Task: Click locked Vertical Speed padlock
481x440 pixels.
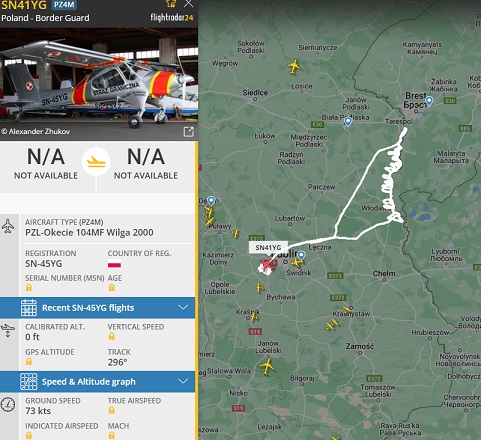Action: tap(111, 336)
